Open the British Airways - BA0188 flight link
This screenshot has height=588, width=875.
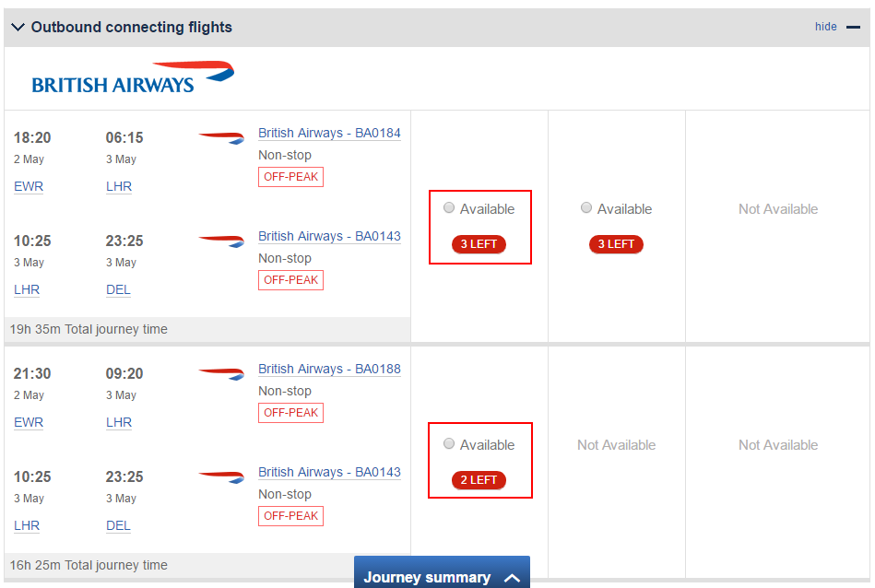329,370
